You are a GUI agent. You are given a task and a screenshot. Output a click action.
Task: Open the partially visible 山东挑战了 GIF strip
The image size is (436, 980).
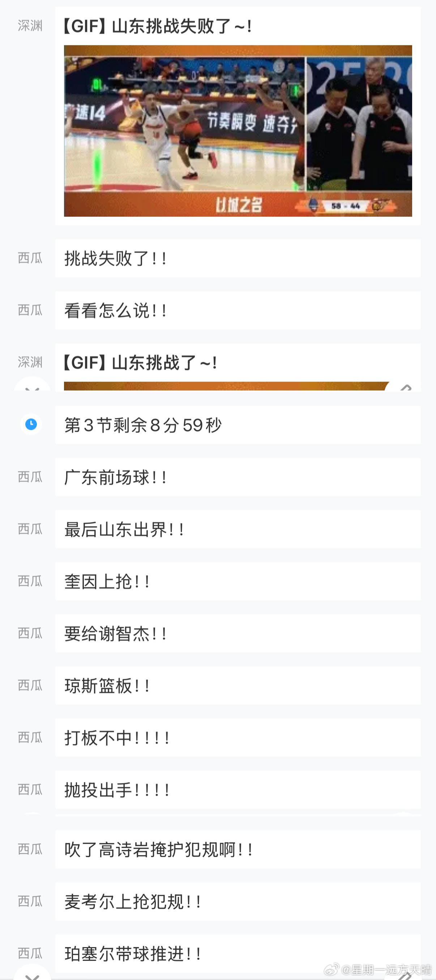tap(227, 386)
